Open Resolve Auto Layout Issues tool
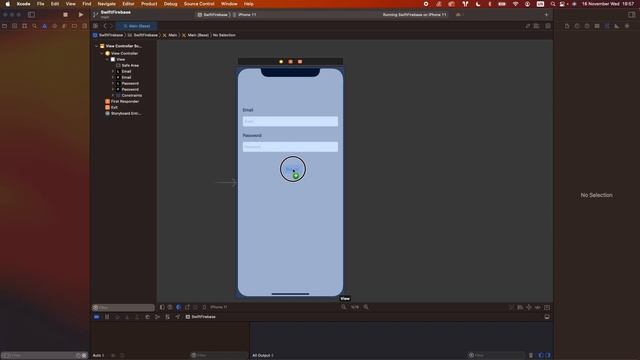This screenshot has height=360, width=640. coord(538,307)
